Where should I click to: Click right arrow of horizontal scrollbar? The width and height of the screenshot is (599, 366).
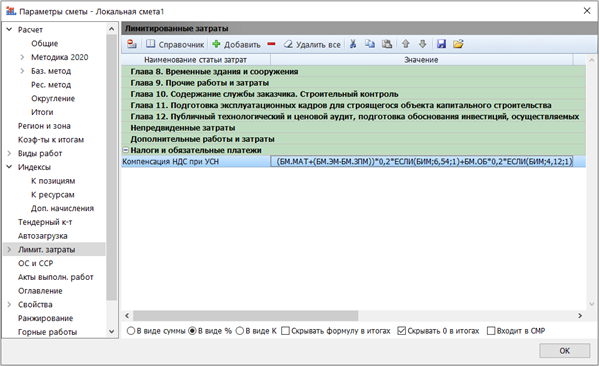click(x=580, y=316)
